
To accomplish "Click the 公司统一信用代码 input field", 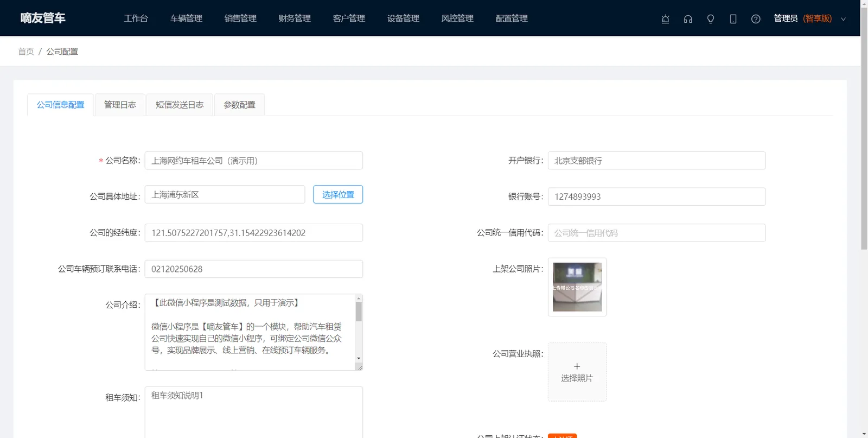I will (x=657, y=233).
